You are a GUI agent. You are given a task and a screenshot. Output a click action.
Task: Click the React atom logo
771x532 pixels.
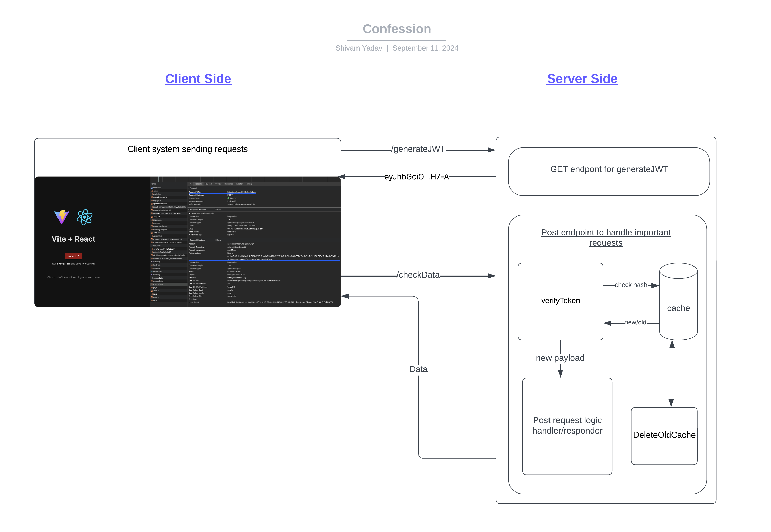coord(84,217)
